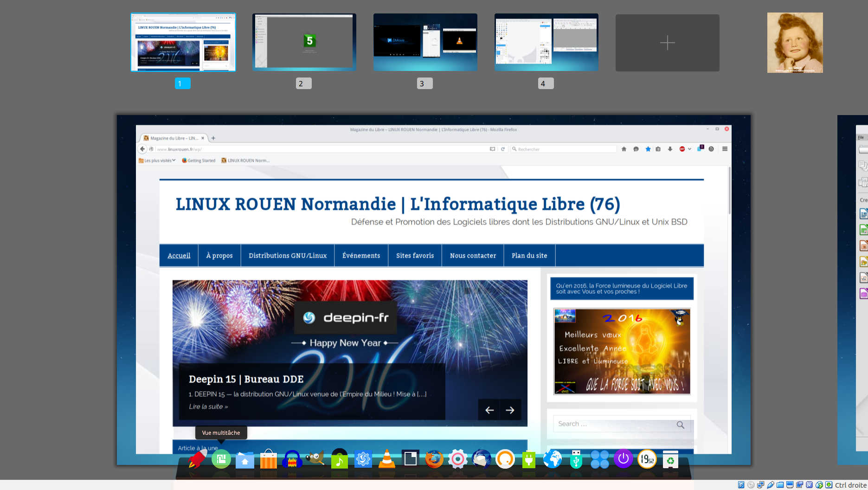Image resolution: width=868 pixels, height=490 pixels.
Task: Click the Firefox Rechercher search box
Action: pos(564,149)
